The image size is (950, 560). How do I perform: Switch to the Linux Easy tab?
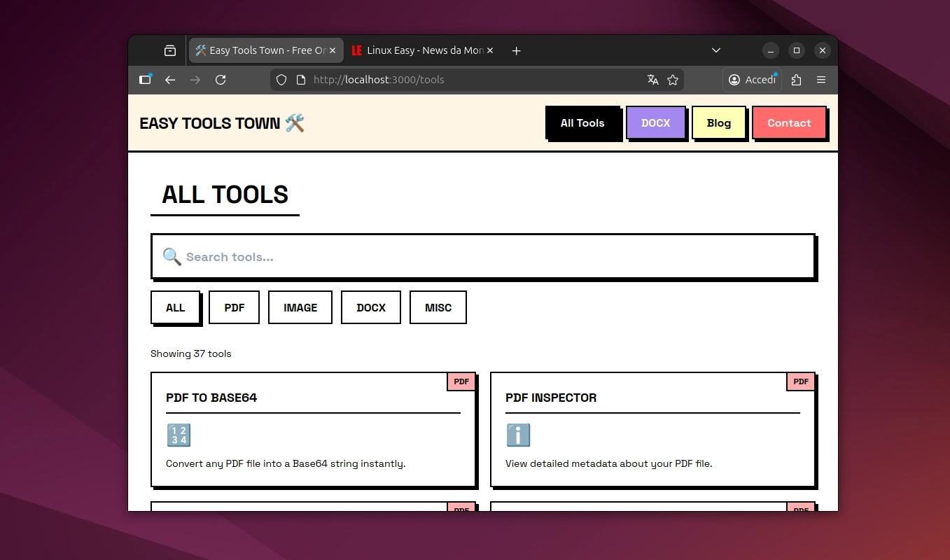(x=417, y=50)
